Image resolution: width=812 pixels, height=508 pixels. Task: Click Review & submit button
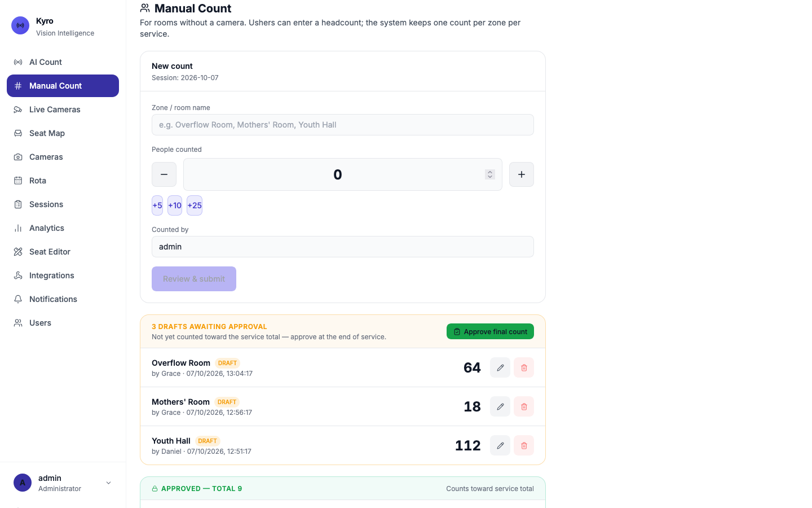pos(194,279)
